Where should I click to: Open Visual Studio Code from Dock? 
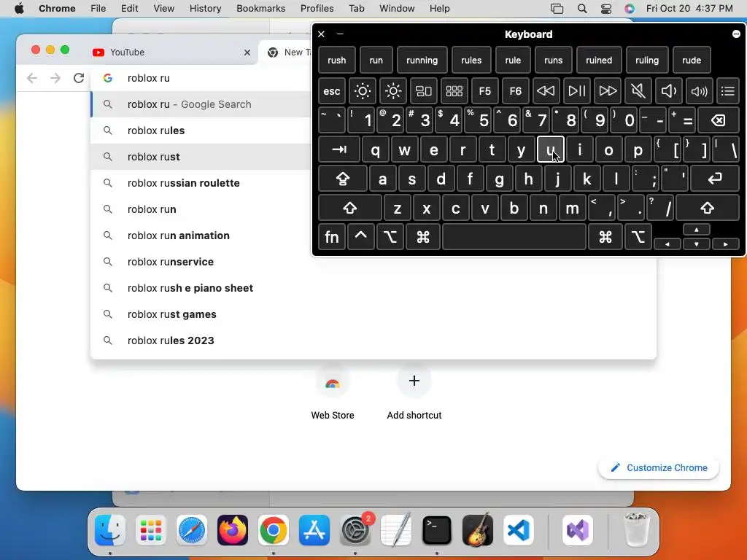519,531
